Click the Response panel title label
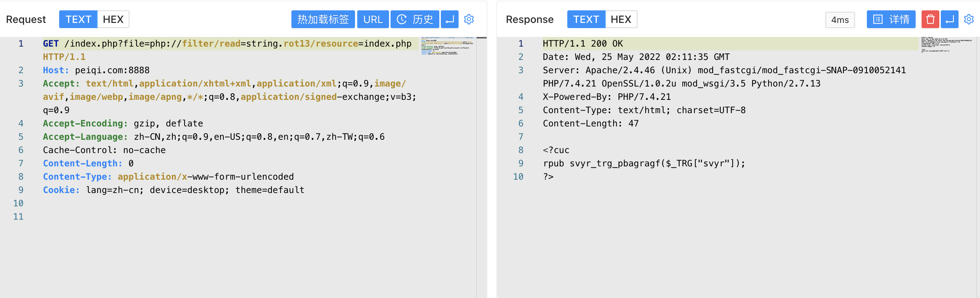Image resolution: width=980 pixels, height=298 pixels. tap(530, 19)
